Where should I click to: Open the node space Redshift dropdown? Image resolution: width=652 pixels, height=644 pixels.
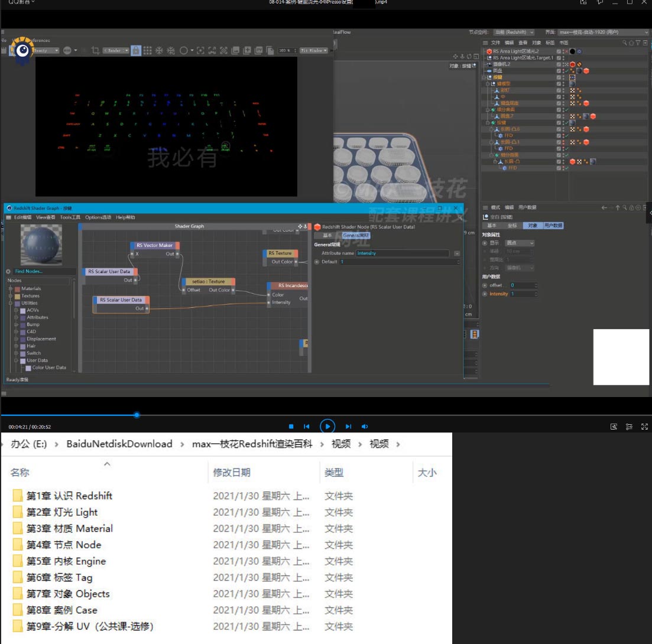[x=514, y=32]
